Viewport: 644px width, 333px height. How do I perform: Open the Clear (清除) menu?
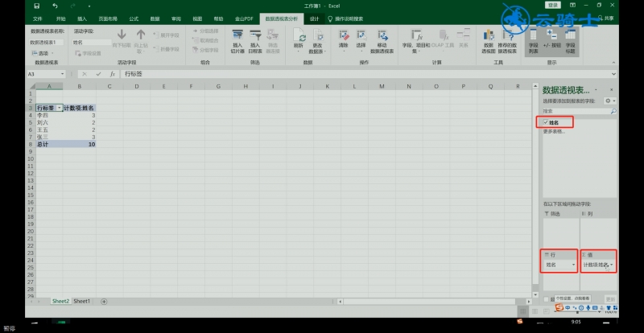(x=344, y=42)
